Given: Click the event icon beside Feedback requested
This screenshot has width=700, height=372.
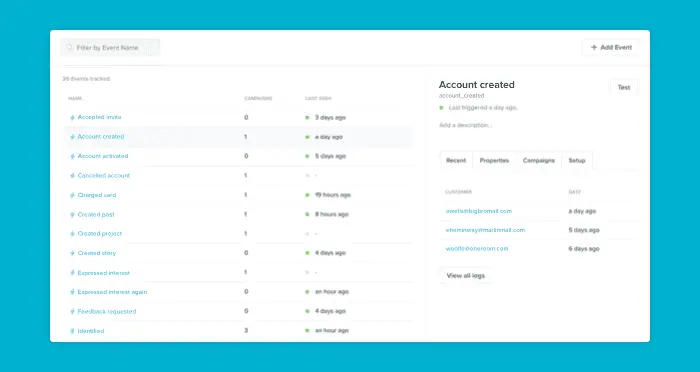Looking at the screenshot, I should (72, 312).
